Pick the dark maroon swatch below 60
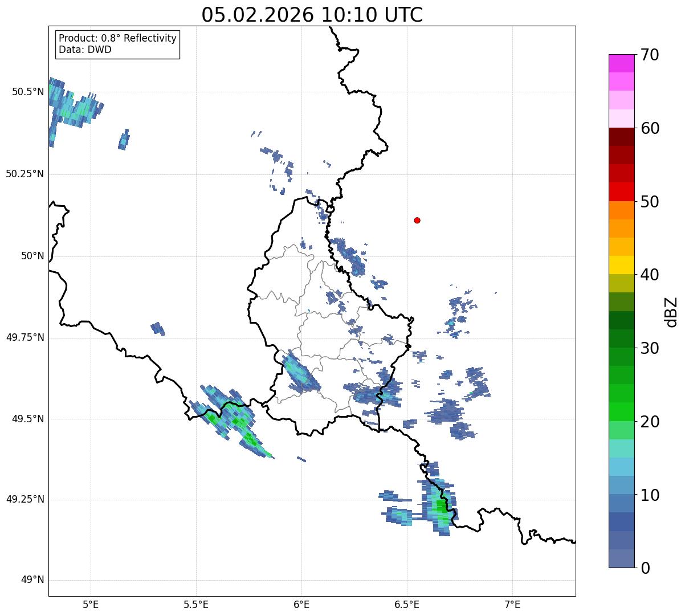685x616 pixels. [x=621, y=137]
